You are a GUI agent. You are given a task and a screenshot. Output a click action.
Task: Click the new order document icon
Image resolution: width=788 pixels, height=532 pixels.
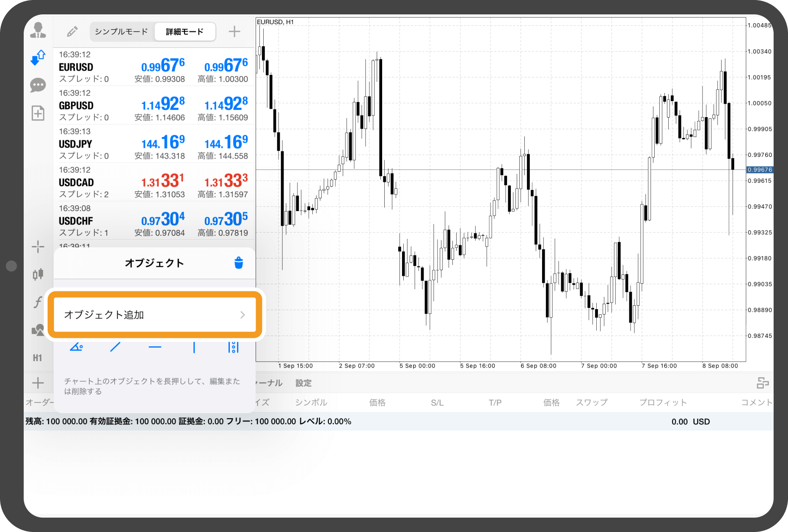pos(38,113)
